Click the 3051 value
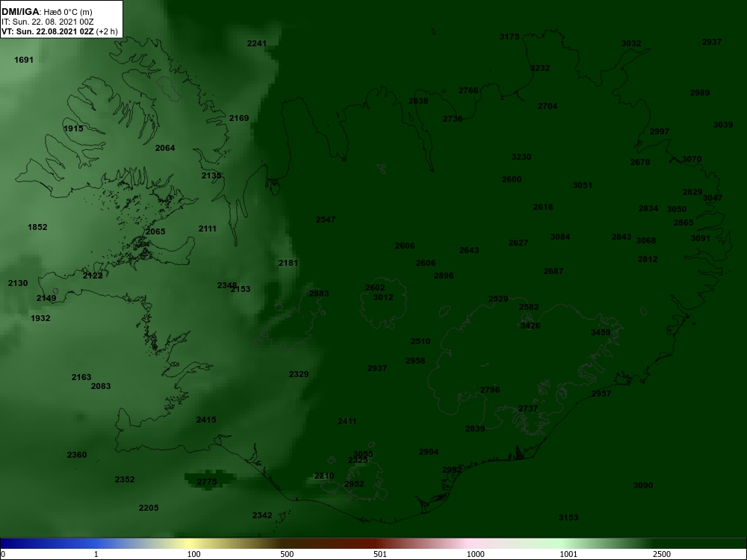Image resolution: width=747 pixels, height=560 pixels. pos(582,186)
